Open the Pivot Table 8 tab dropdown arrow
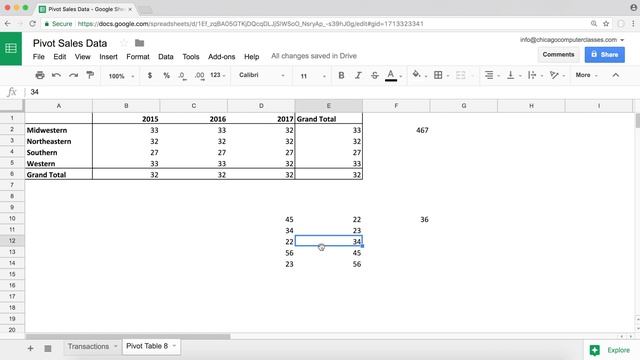 click(x=174, y=346)
